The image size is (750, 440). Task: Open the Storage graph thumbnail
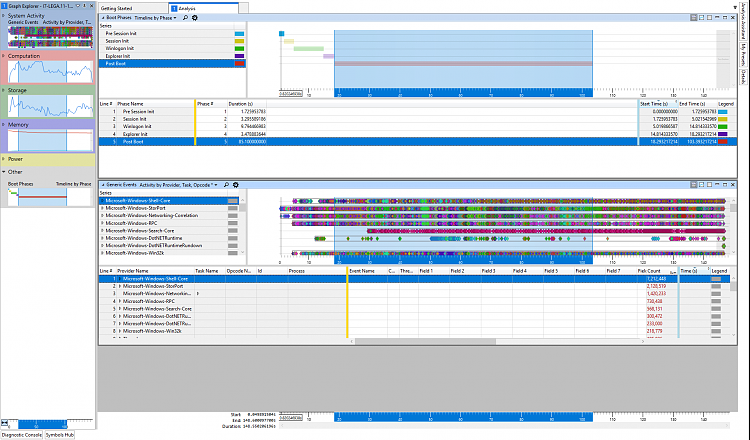pyautogui.click(x=50, y=106)
